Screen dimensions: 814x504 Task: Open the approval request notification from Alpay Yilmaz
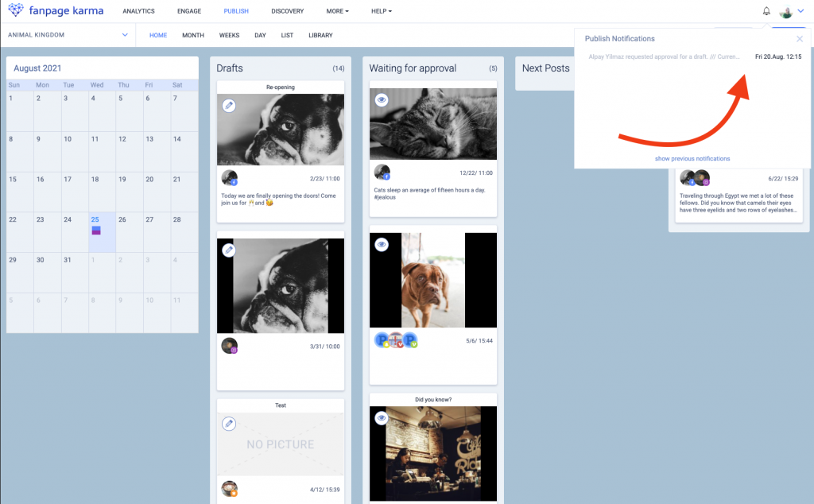[665, 57]
